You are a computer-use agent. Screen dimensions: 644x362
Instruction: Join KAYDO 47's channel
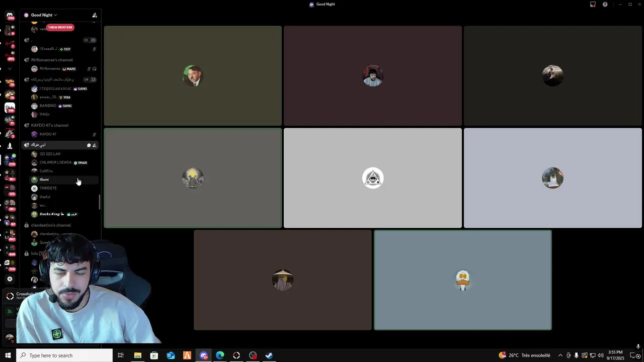60,125
